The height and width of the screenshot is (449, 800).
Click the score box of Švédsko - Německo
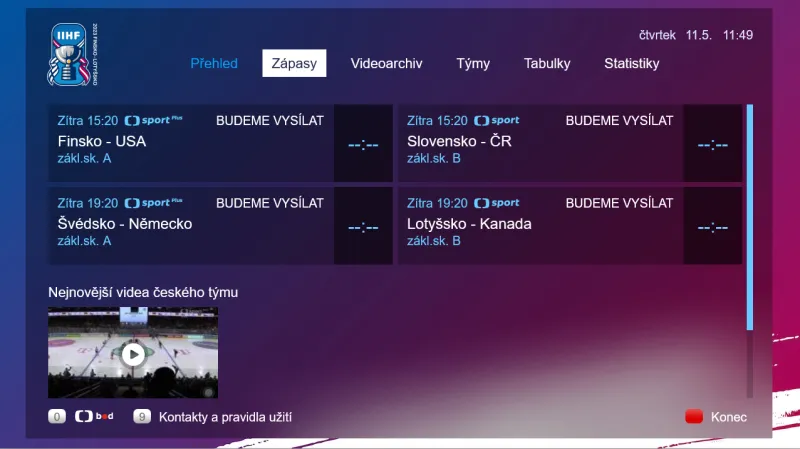[363, 226]
